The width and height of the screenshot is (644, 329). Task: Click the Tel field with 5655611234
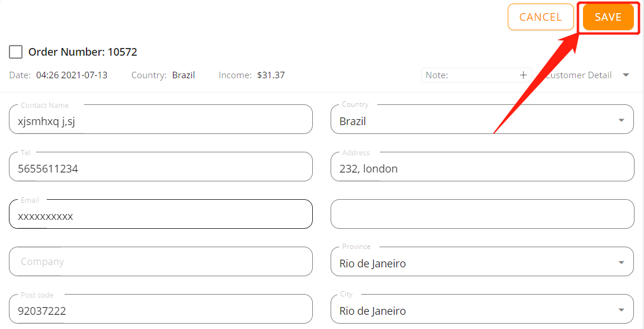[161, 167]
